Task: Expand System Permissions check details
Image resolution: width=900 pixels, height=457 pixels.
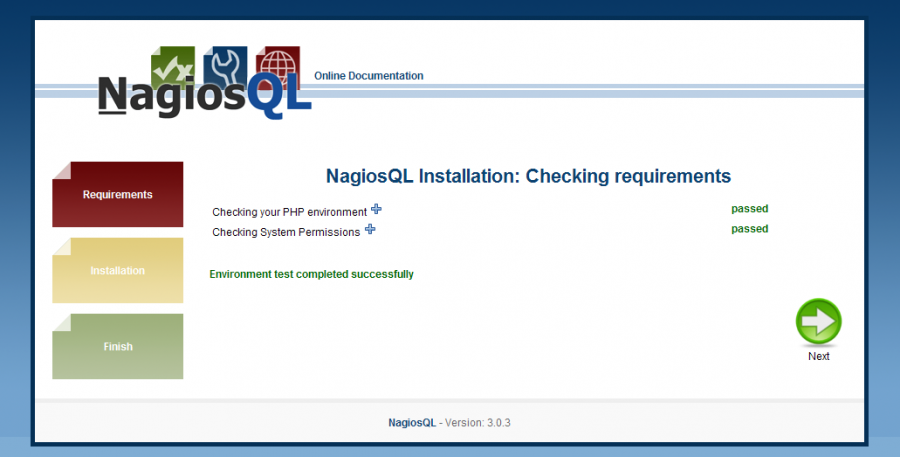Action: pos(370,229)
